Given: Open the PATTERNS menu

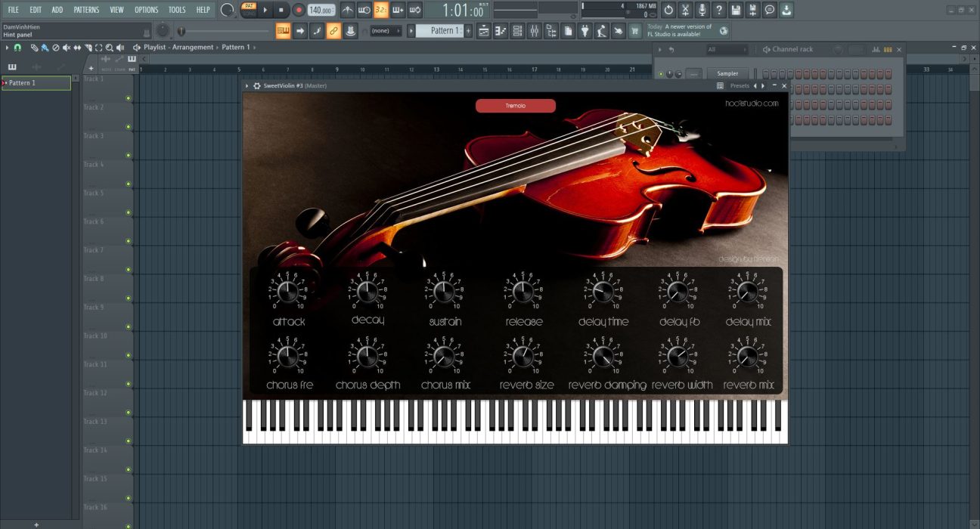Looking at the screenshot, I should (x=85, y=10).
